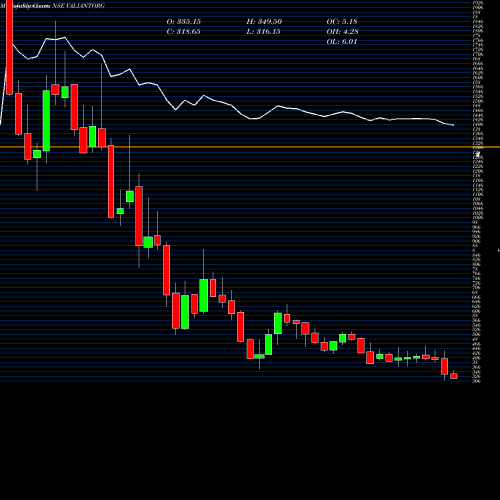The width and height of the screenshot is (500, 500).
Task: Click the 'L: 316.15' low price value
Action: pyautogui.click(x=264, y=32)
